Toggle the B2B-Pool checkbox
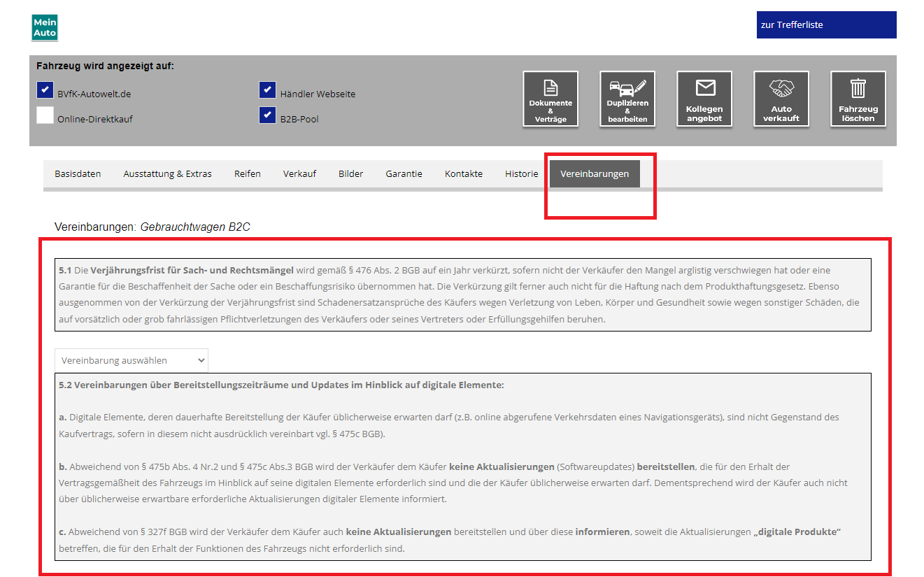The image size is (924, 577). (x=267, y=115)
